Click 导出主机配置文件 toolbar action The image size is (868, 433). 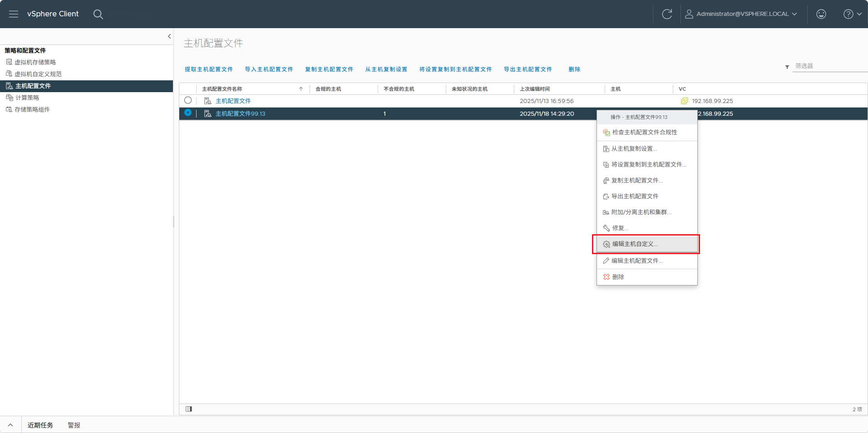tap(528, 69)
